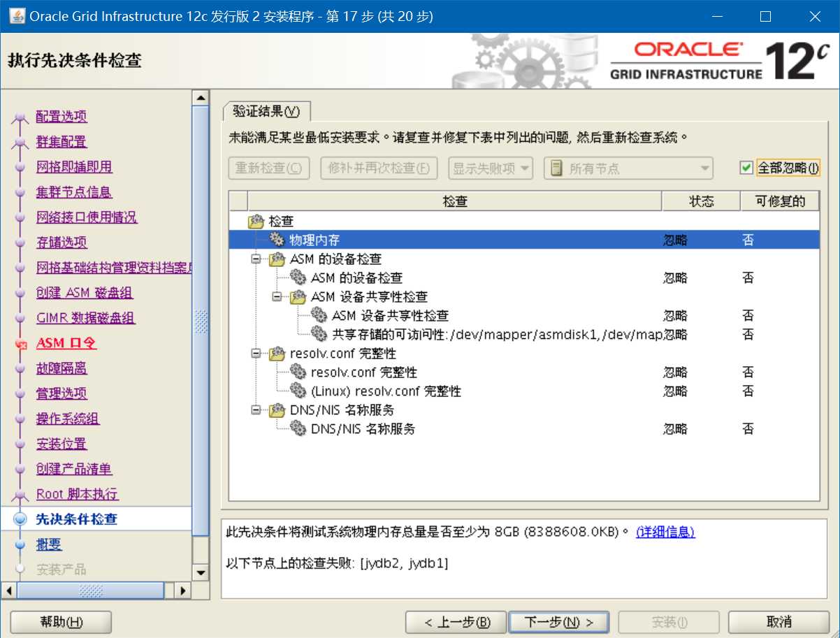This screenshot has width=840, height=638.
Task: Open the 创建 ASM 磁盘组 step link
Action: (85, 293)
